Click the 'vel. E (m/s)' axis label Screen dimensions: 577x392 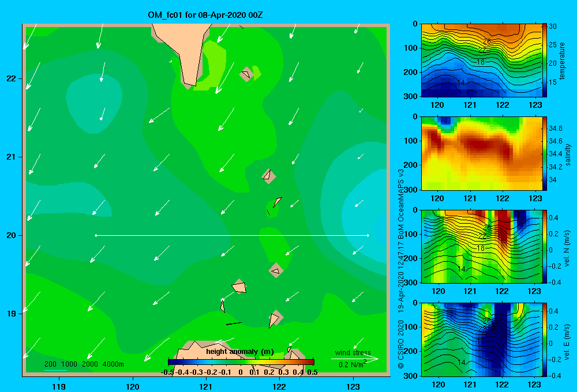567,341
